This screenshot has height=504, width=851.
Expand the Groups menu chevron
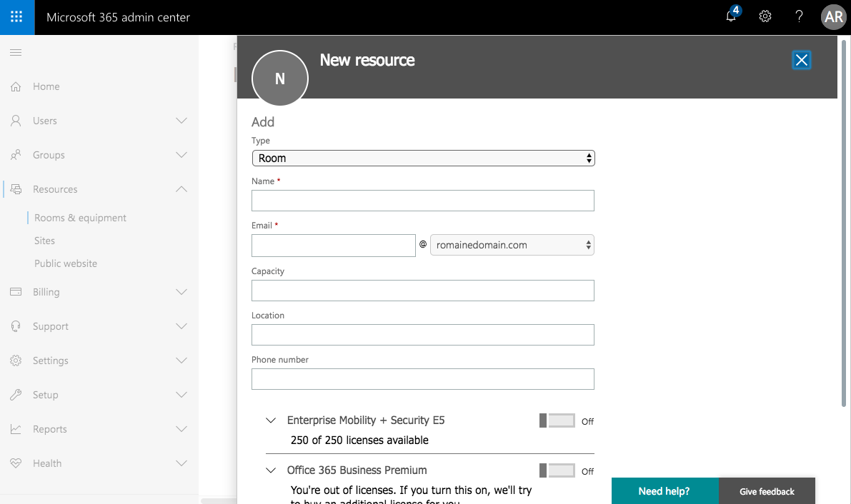click(181, 155)
